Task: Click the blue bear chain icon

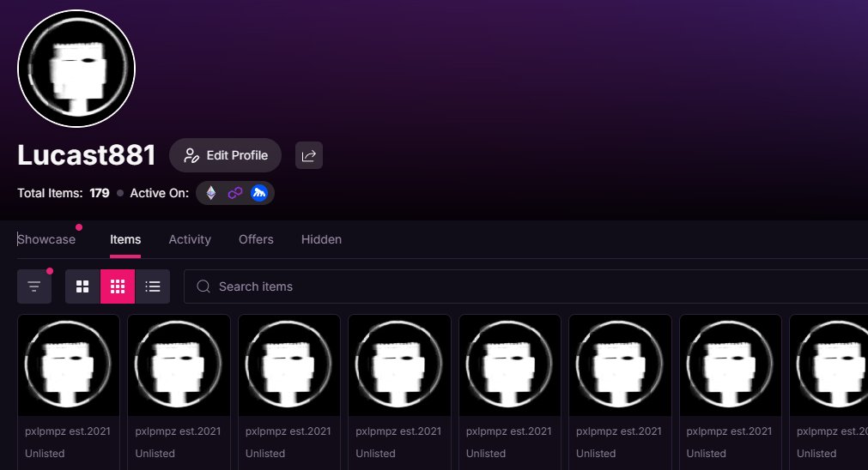Action: pyautogui.click(x=258, y=193)
